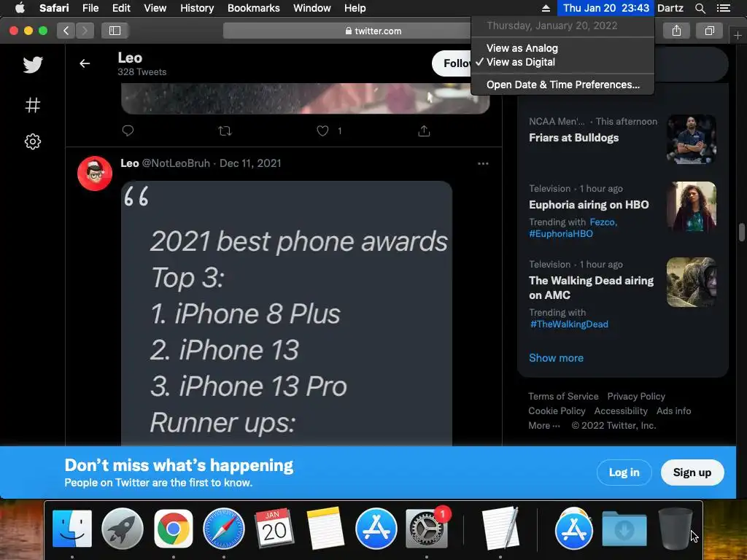
Task: Click the Log in button
Action: [624, 472]
